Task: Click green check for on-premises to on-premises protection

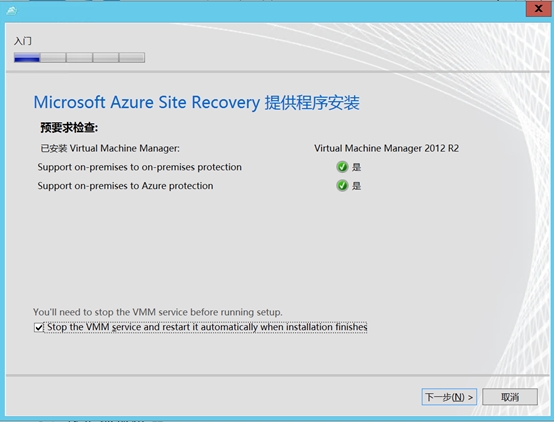Action: [342, 167]
